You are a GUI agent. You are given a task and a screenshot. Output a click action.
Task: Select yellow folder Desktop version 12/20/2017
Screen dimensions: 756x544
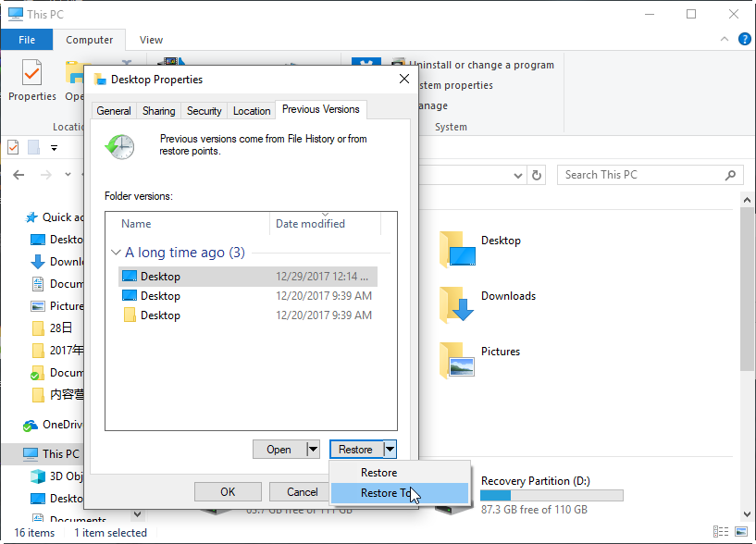point(248,315)
